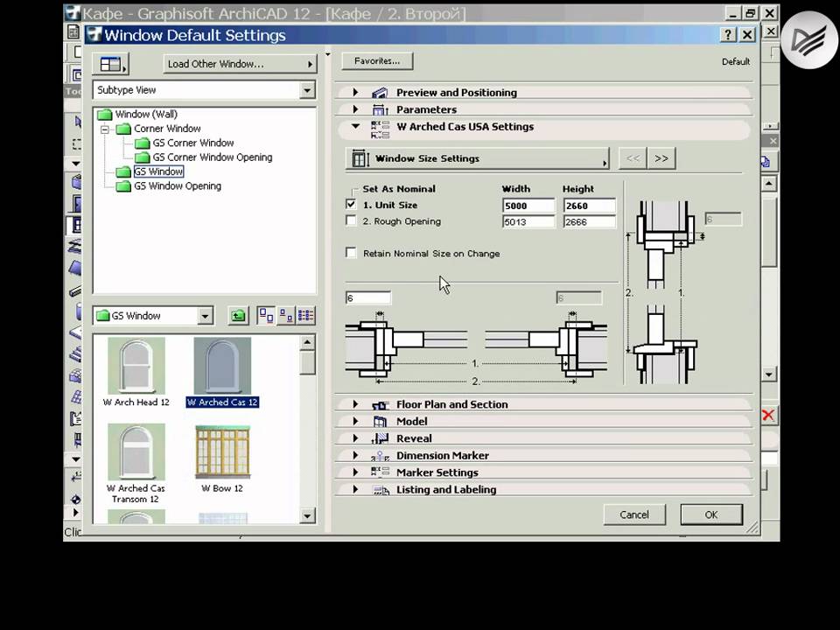Image resolution: width=840 pixels, height=630 pixels.
Task: Click the Rough Opening width field 5013
Action: point(528,221)
